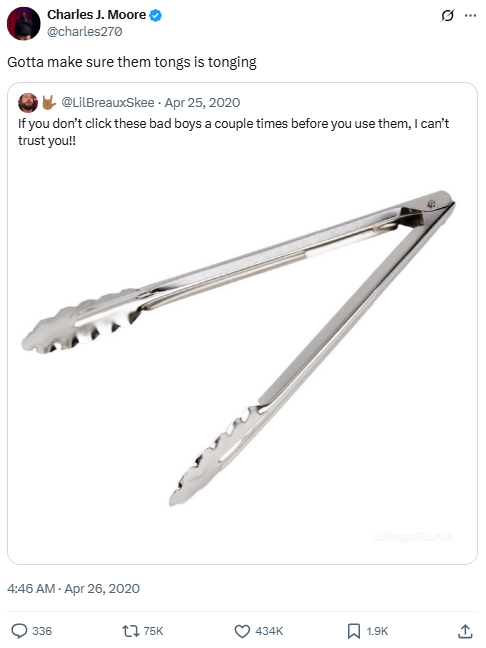Open the three-dot more options menu
The image size is (486, 648).
click(470, 16)
